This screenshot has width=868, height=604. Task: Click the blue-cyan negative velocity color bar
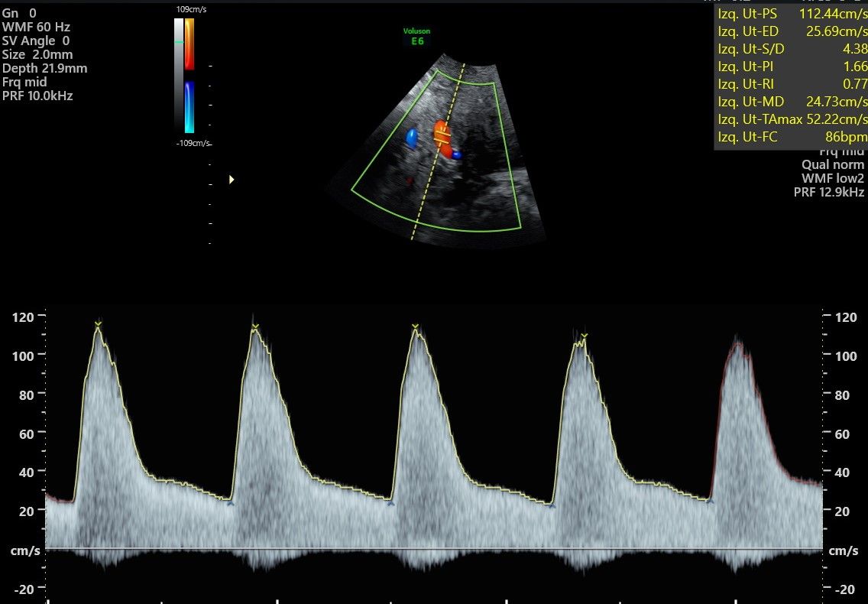pos(189,108)
